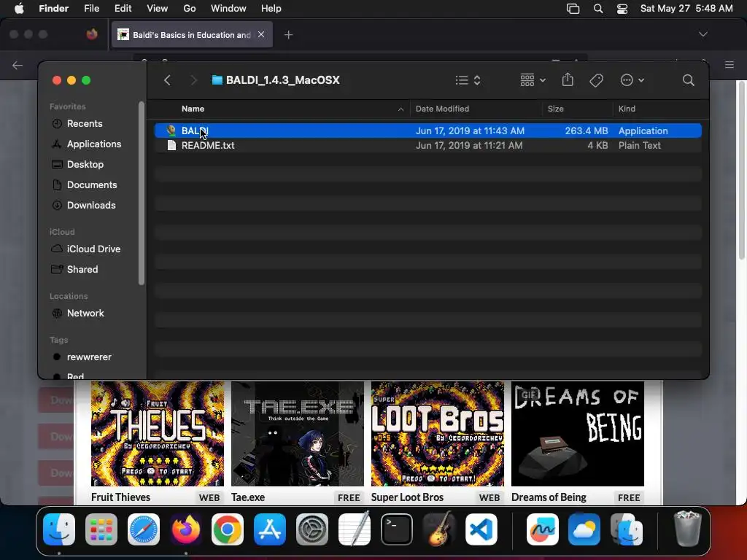The width and height of the screenshot is (747, 560).
Task: Select the rewwrerer tag in sidebar
Action: click(88, 357)
